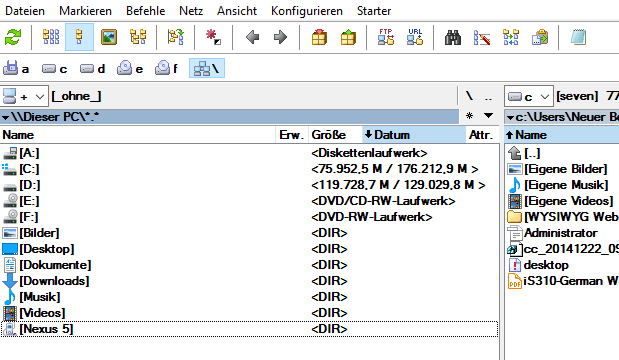Switch to optical drive f button
Image resolution: width=619 pixels, height=360 pixels.
pos(167,68)
